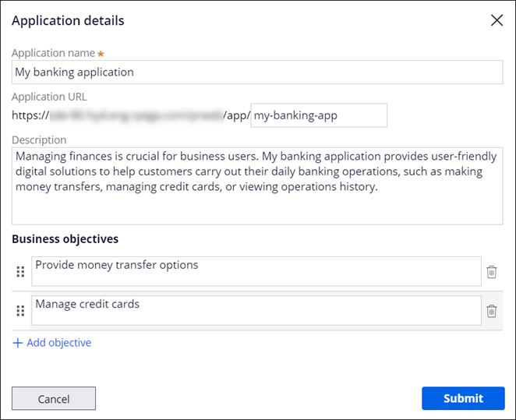This screenshot has height=420, width=516.
Task: Click the 'Description' field label
Action: [x=39, y=140]
